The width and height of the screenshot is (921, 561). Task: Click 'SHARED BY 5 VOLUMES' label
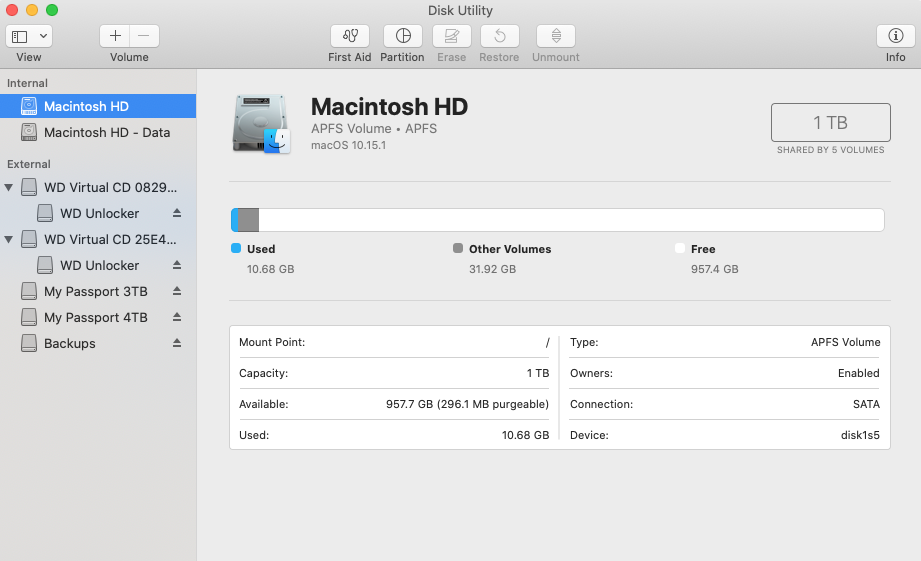pyautogui.click(x=831, y=150)
